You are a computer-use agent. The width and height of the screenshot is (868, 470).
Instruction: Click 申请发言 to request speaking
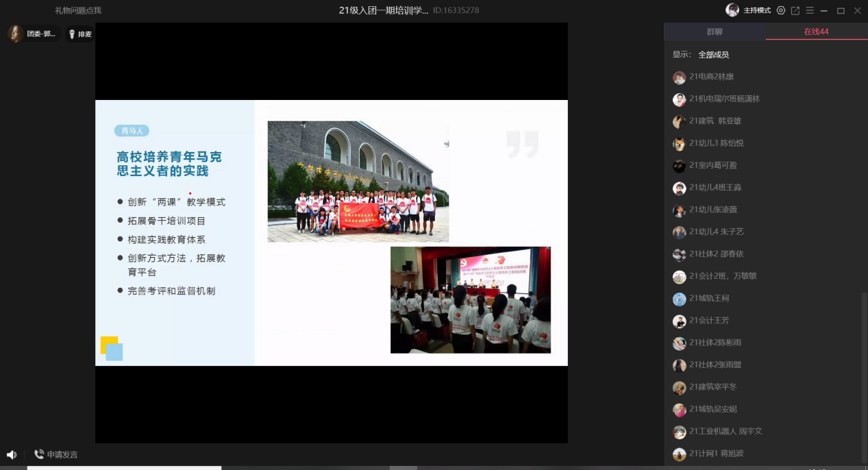(x=56, y=454)
